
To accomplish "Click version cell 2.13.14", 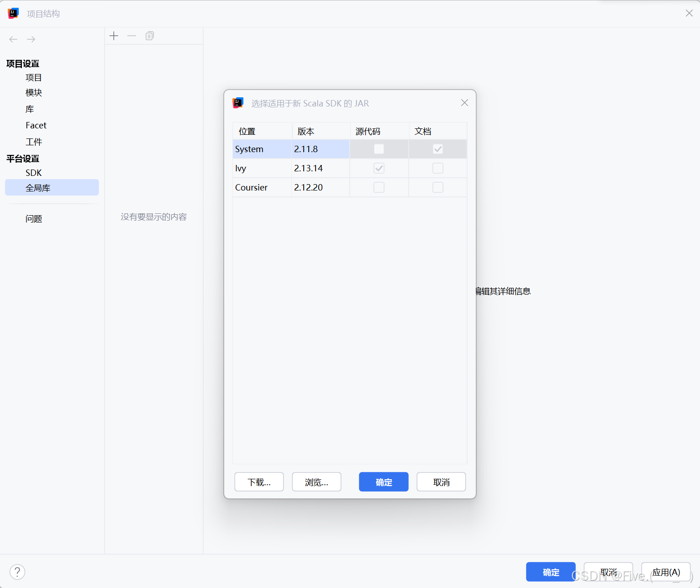I will click(321, 168).
